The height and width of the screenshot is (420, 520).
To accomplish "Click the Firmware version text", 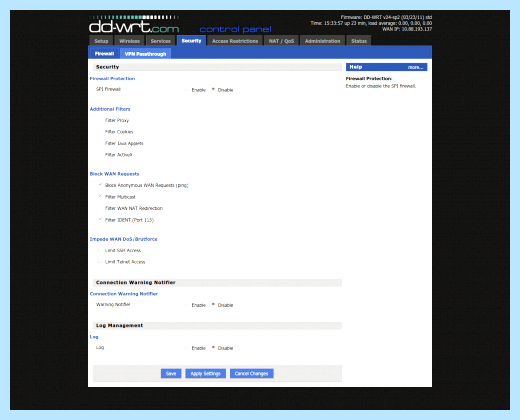I will (x=386, y=17).
